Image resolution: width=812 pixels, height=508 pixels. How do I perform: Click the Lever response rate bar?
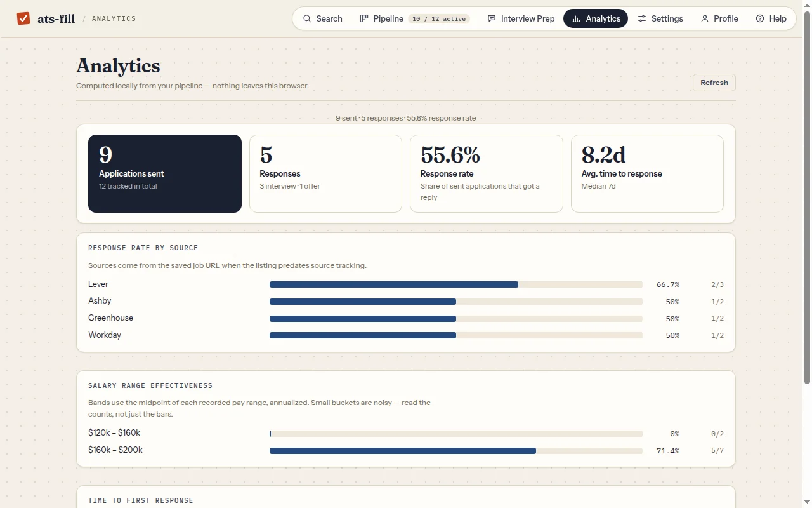point(456,284)
